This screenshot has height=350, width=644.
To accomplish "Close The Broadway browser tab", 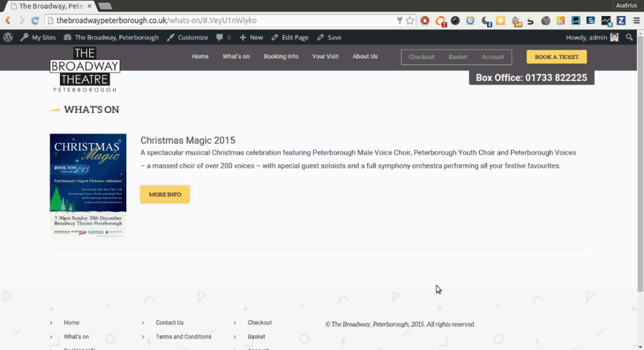I will point(90,6).
